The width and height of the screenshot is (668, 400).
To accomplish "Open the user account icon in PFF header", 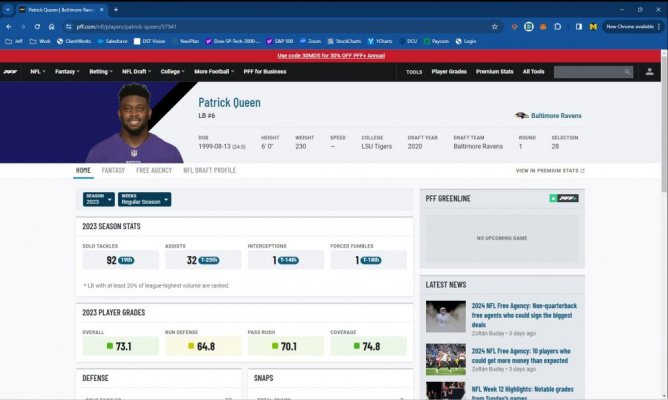I will [649, 72].
